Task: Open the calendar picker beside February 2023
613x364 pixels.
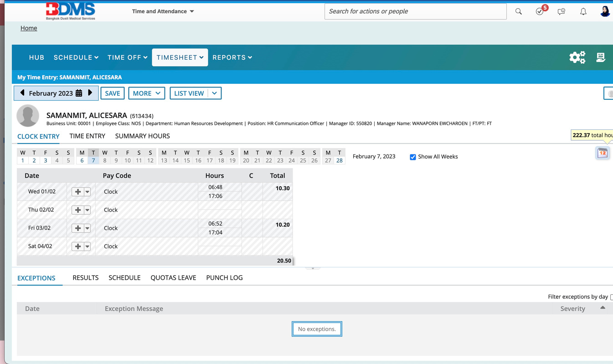Action: click(79, 93)
